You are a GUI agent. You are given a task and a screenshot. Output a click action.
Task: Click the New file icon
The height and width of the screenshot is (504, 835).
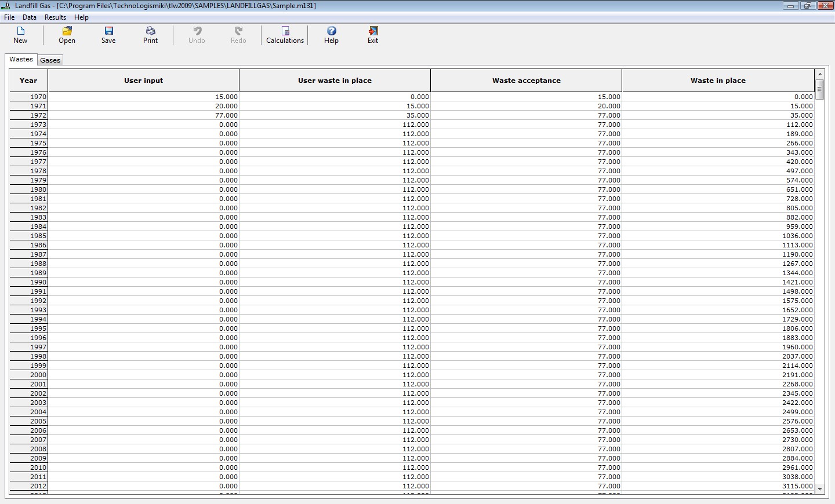[20, 31]
